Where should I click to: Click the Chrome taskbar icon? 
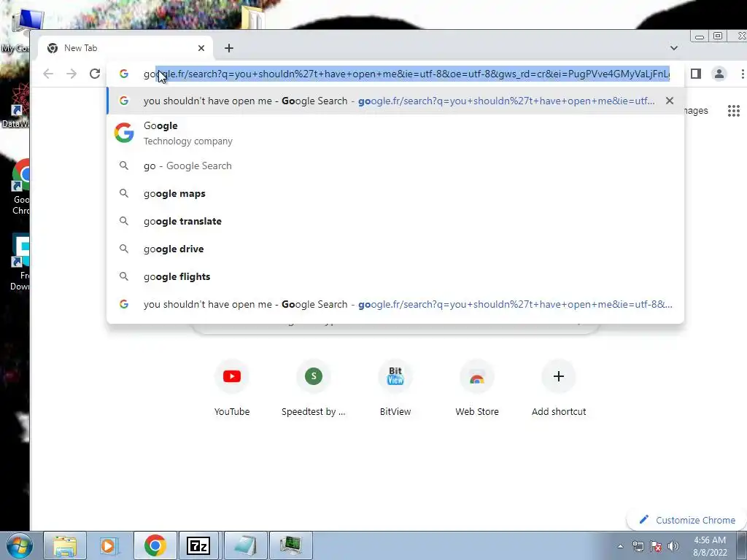click(155, 545)
